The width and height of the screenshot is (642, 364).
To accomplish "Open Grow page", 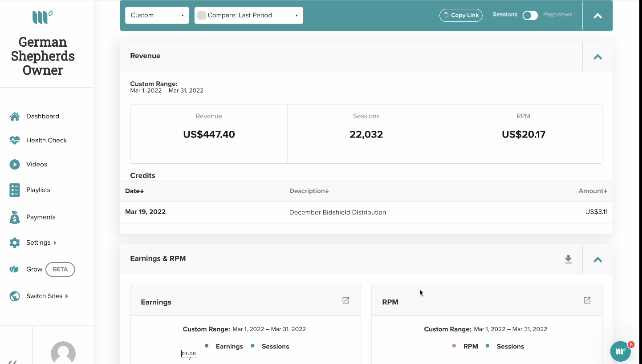I will [x=34, y=269].
